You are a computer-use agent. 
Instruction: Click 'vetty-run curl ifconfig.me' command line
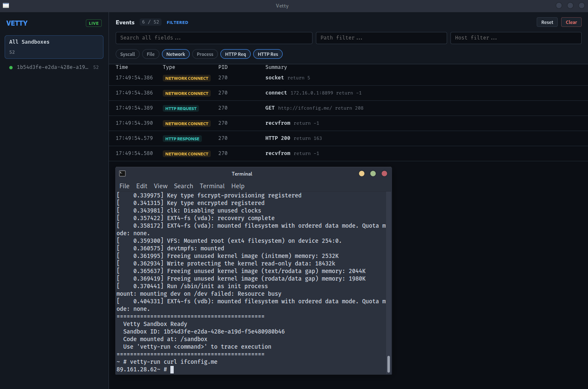pos(174,362)
